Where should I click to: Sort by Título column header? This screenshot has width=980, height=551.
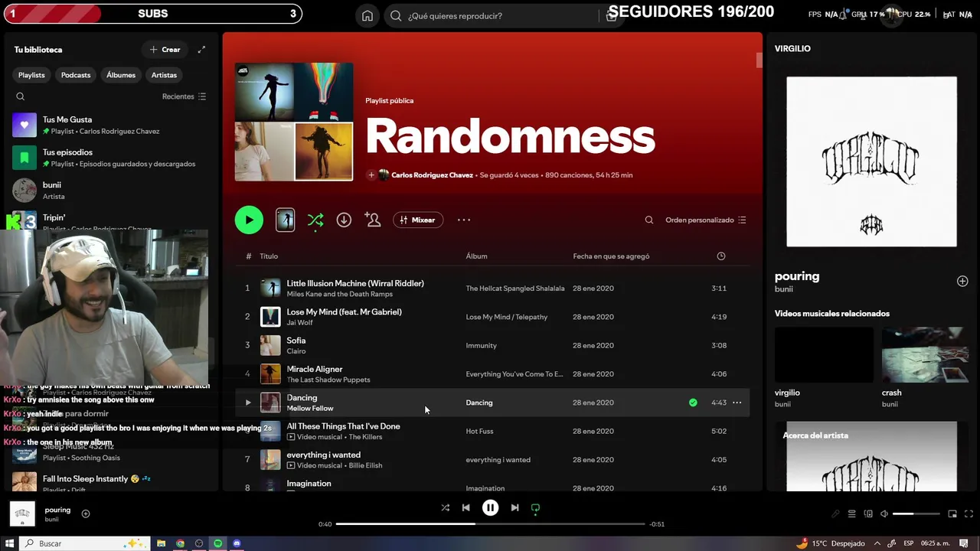click(269, 256)
